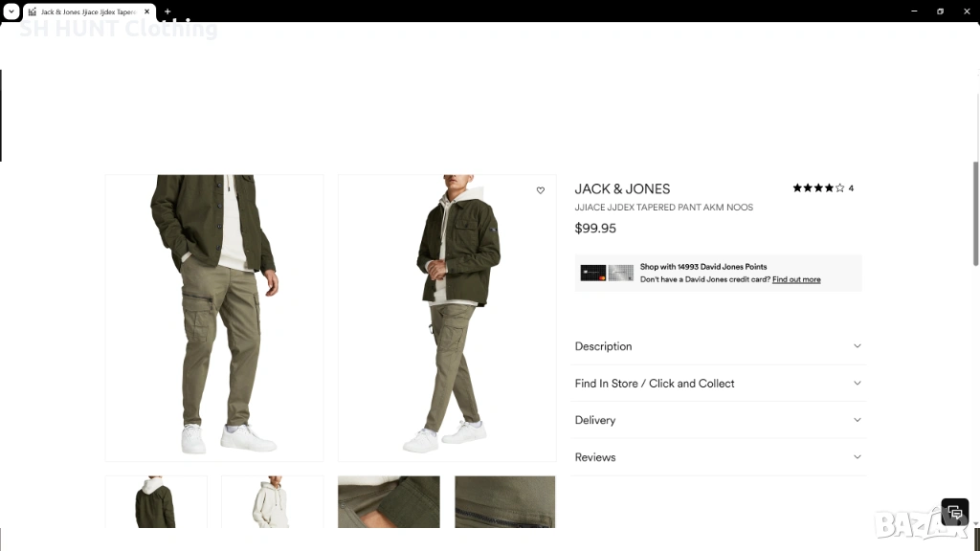Image resolution: width=980 pixels, height=551 pixels.
Task: Open the pocket close-up thumbnail
Action: (389, 501)
